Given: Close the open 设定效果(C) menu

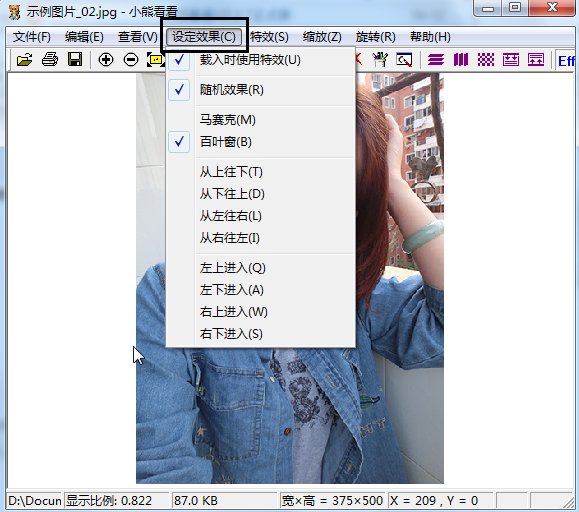Looking at the screenshot, I should point(204,37).
